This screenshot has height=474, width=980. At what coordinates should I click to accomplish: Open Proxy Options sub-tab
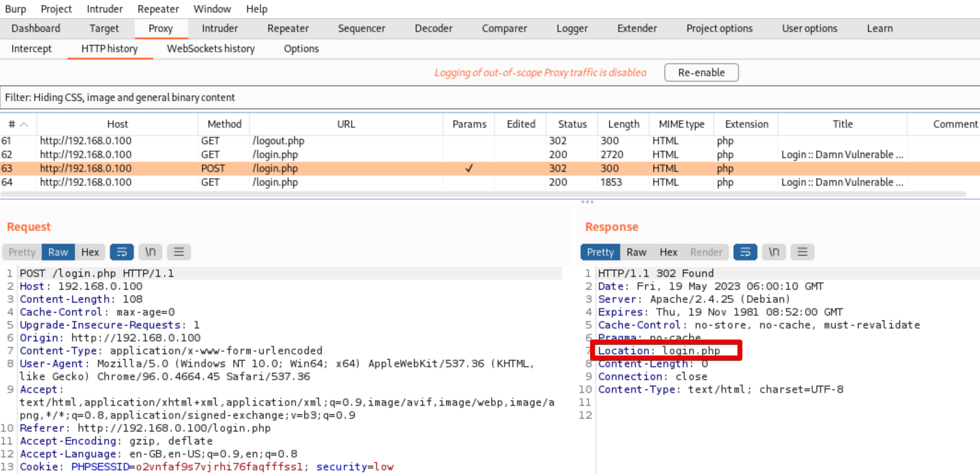(301, 49)
